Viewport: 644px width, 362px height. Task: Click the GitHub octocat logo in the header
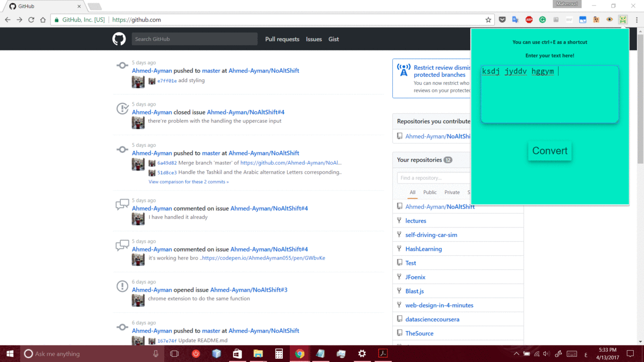(x=119, y=39)
